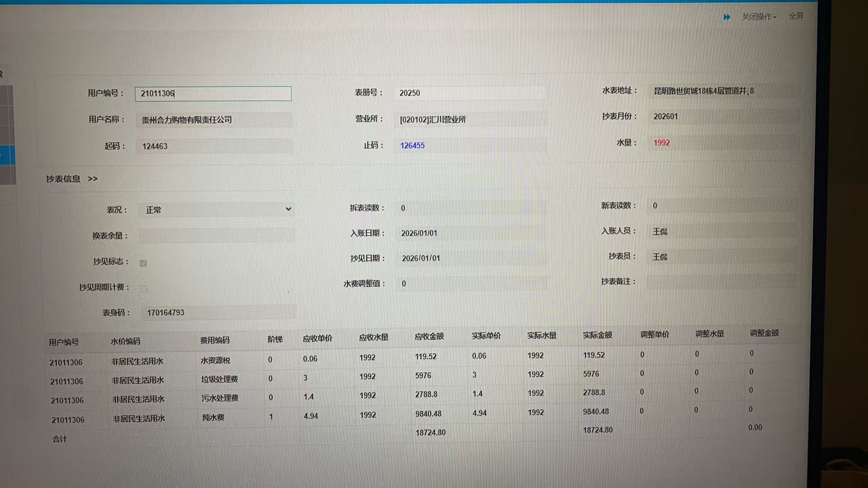Toggle the 抄见周期计费 checkbox
868x488 pixels.
tap(144, 288)
